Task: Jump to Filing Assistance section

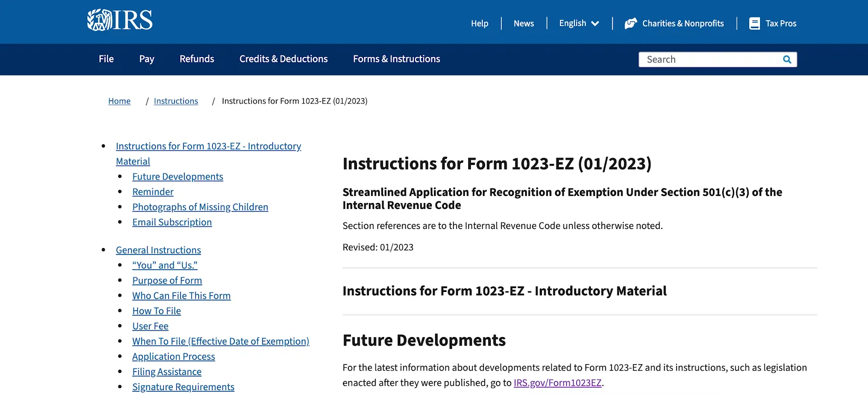Action: point(167,371)
